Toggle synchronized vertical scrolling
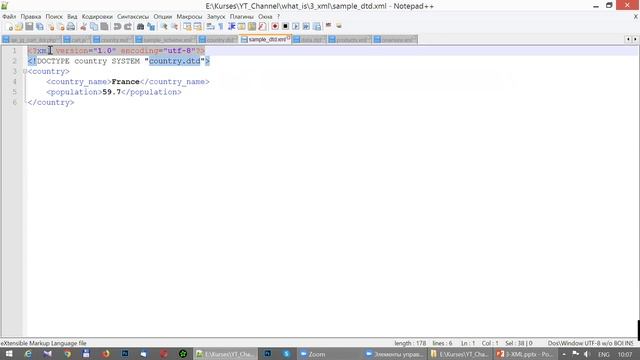 coord(187,27)
